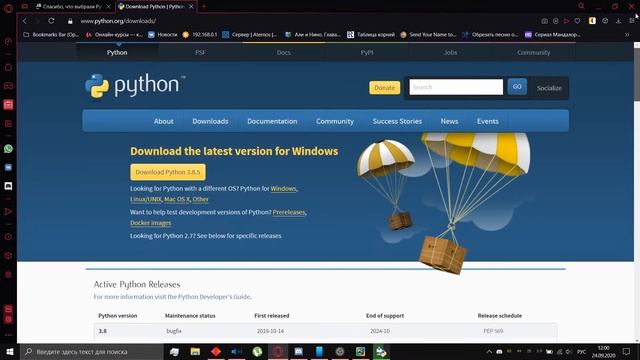This screenshot has height=360, width=640.
Task: Follow the Mac OS X link
Action: pyautogui.click(x=177, y=199)
